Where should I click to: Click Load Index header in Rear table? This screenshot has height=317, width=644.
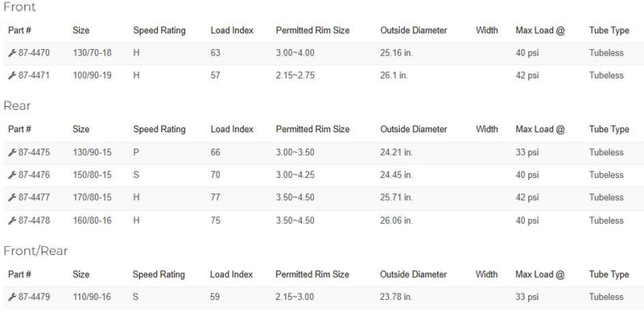click(x=232, y=130)
